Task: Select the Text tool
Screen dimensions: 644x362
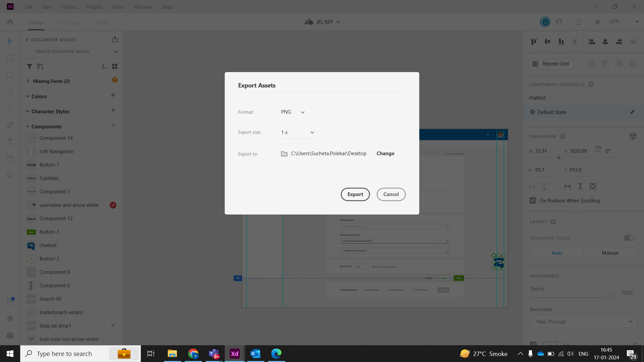Action: click(10, 142)
